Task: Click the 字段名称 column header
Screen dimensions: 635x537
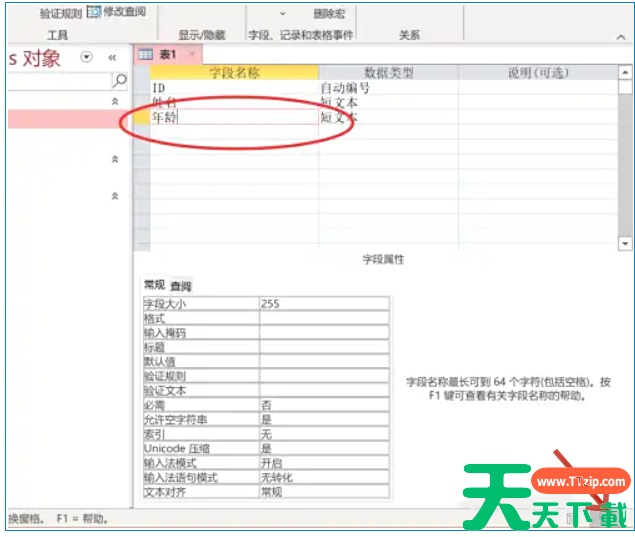Action: 234,72
